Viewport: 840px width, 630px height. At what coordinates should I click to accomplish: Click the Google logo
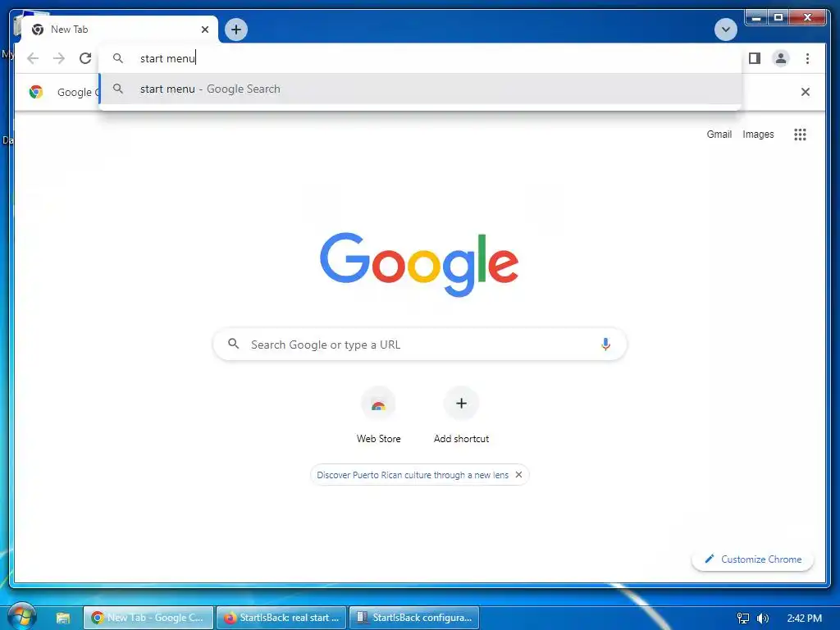(419, 264)
